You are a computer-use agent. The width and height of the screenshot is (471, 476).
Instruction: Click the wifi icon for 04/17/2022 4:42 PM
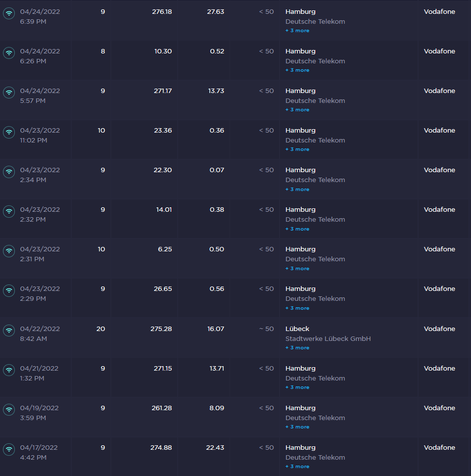coord(9,449)
